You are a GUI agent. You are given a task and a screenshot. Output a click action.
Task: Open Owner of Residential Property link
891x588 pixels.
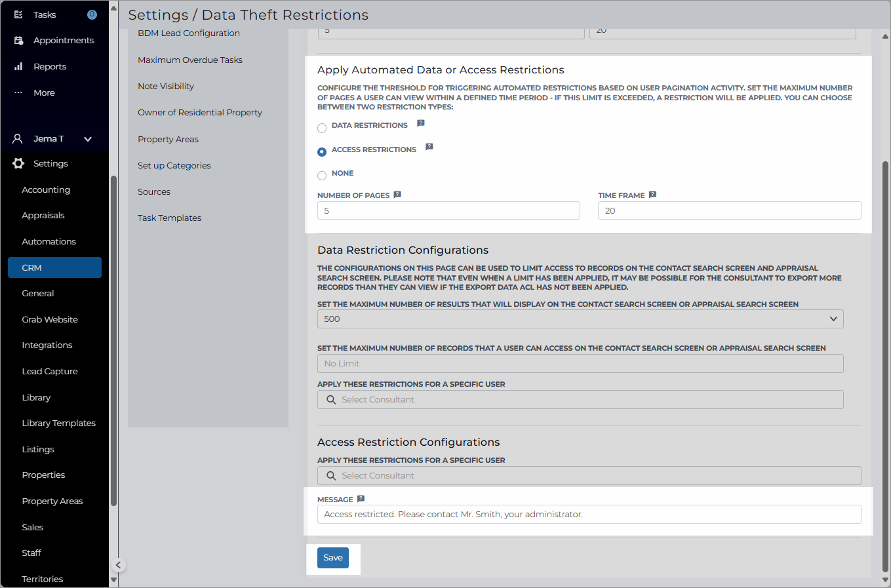(x=200, y=113)
